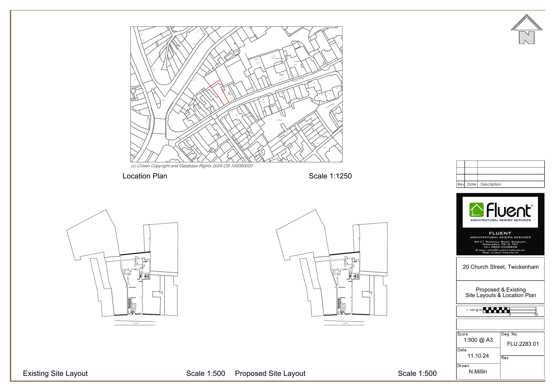
Task: Click the staircase symbol in Existing Site Layout
Action: point(129,303)
